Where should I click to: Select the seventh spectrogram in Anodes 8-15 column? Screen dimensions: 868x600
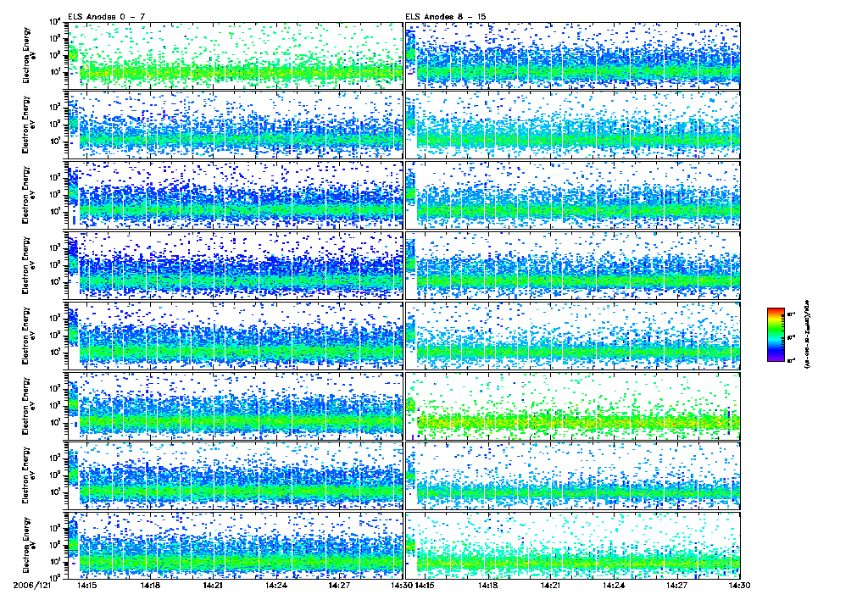pos(573,476)
